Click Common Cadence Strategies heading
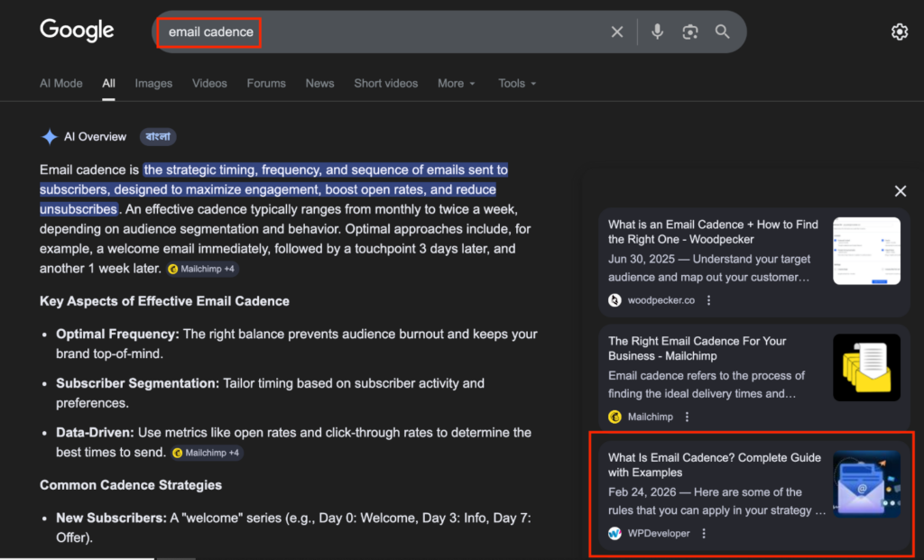 (131, 485)
